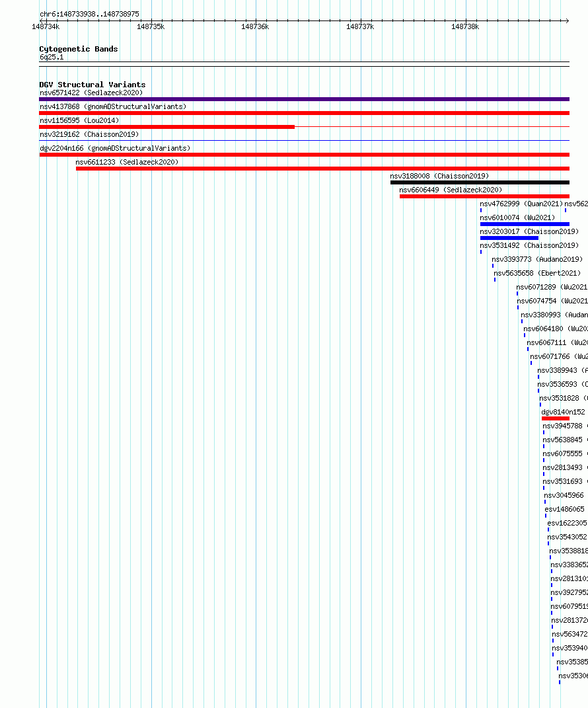Open variant nsv1156595 (Lou2014) label

coord(79,120)
